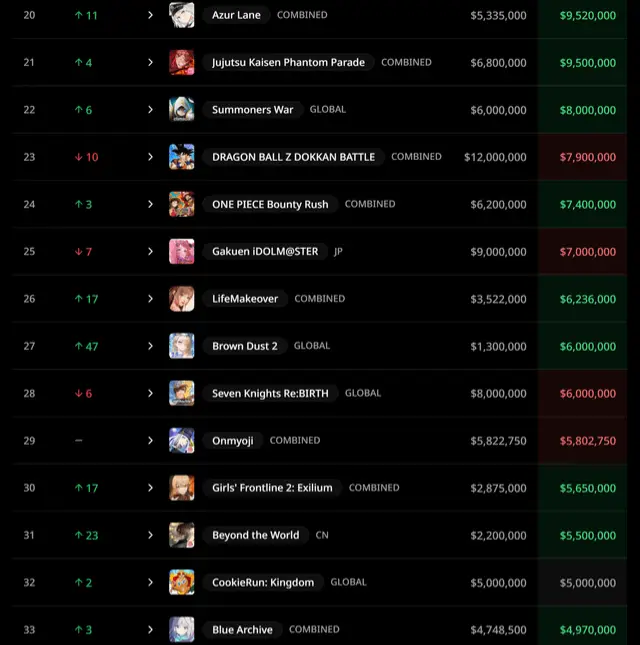Open the Onmyoji title link
The image size is (640, 645).
[233, 440]
